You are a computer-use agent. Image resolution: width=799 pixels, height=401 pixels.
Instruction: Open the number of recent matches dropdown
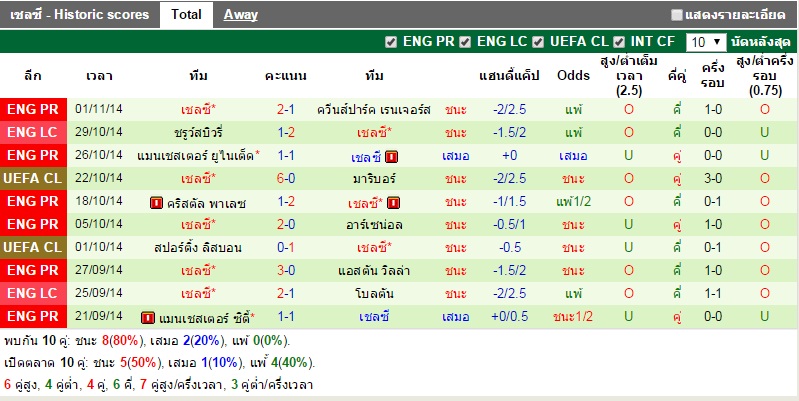(x=706, y=42)
